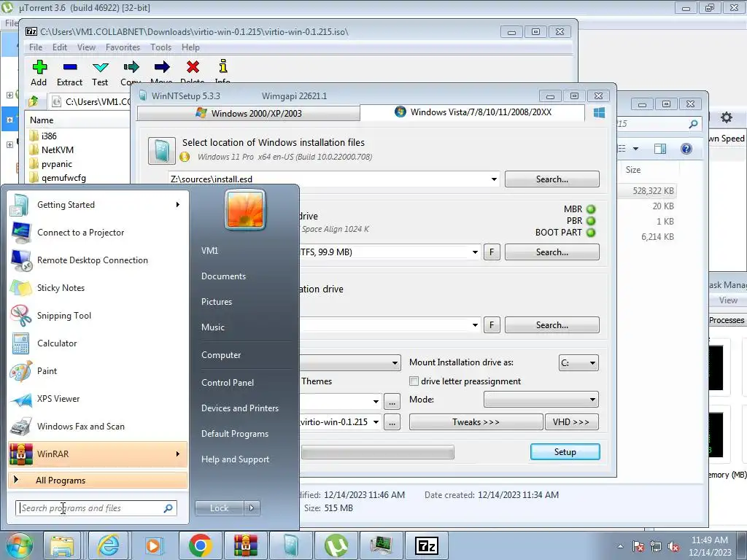Expand the install.esd path dropdown
The height and width of the screenshot is (560, 747).
point(494,179)
